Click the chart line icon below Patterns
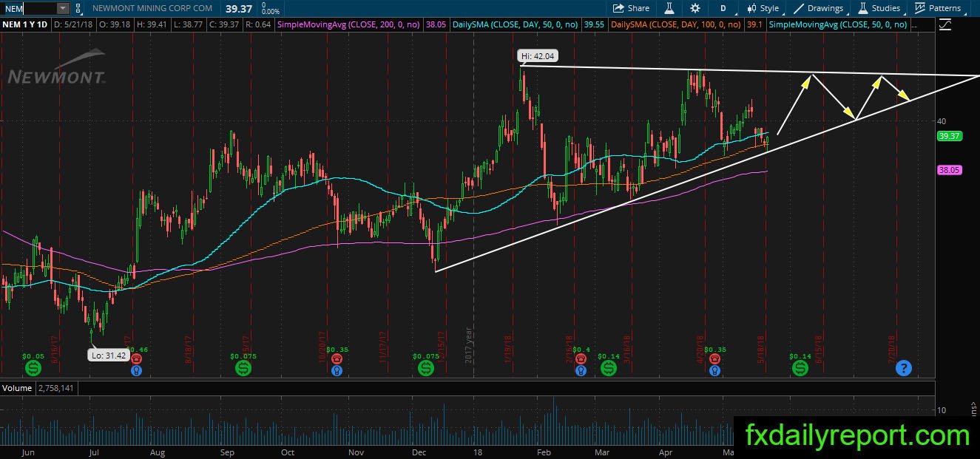The height and width of the screenshot is (459, 980). pyautogui.click(x=945, y=24)
